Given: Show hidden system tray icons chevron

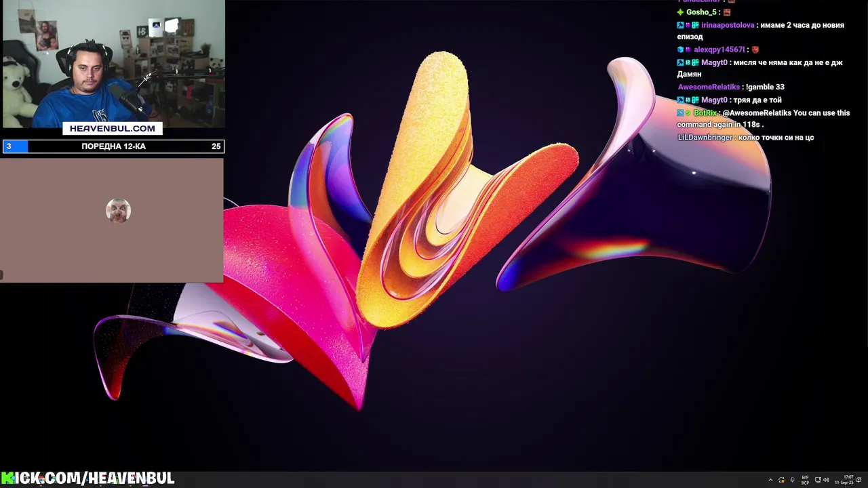Looking at the screenshot, I should point(770,480).
